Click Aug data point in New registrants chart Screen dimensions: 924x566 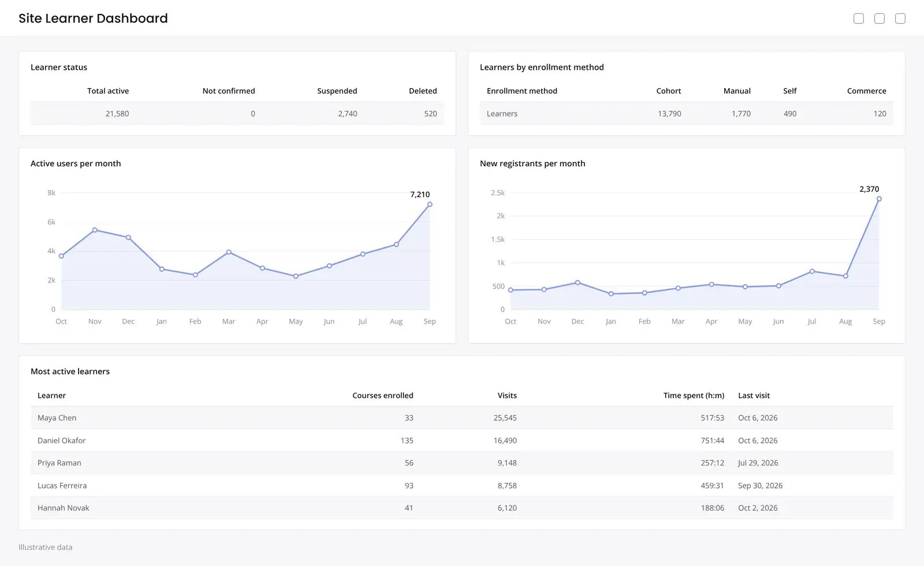pos(845,276)
